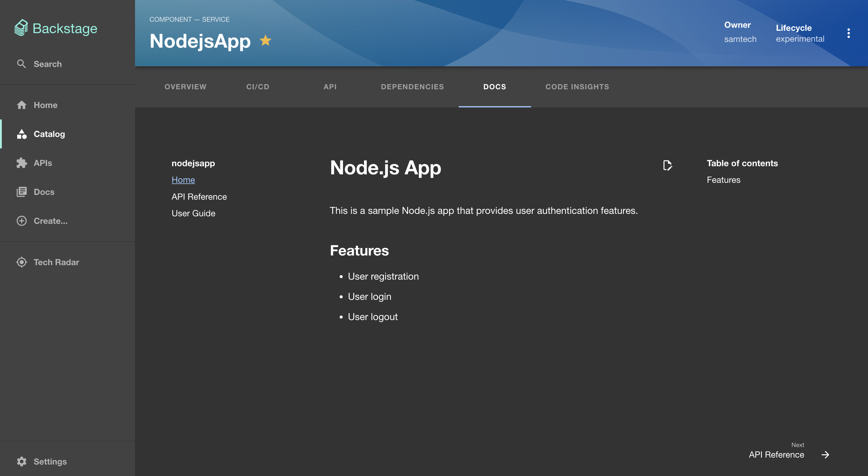
Task: Open Settings from the sidebar
Action: 68,462
